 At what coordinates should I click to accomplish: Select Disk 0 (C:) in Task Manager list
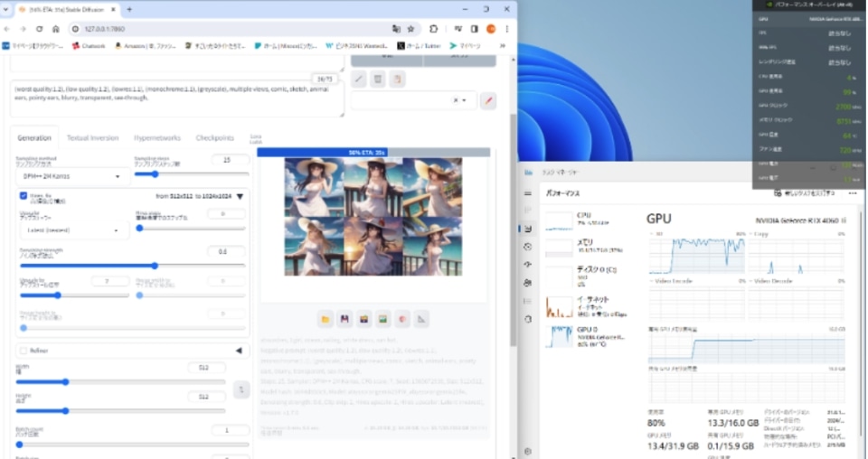(588, 276)
